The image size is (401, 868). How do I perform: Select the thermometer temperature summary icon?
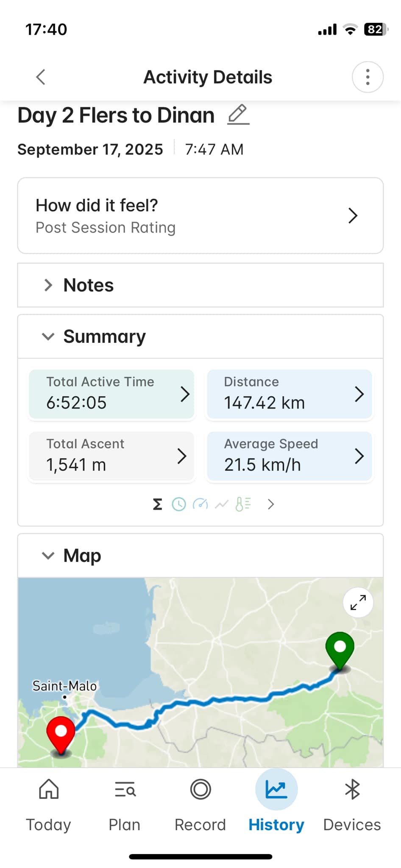click(x=243, y=504)
